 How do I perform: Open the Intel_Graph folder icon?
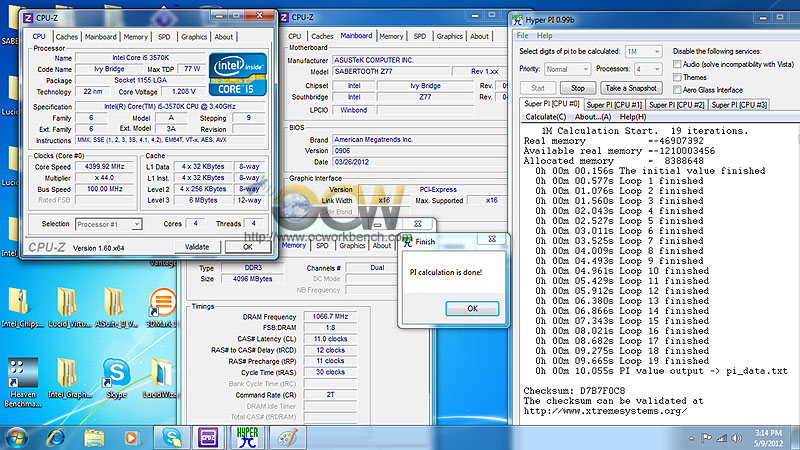click(x=69, y=378)
